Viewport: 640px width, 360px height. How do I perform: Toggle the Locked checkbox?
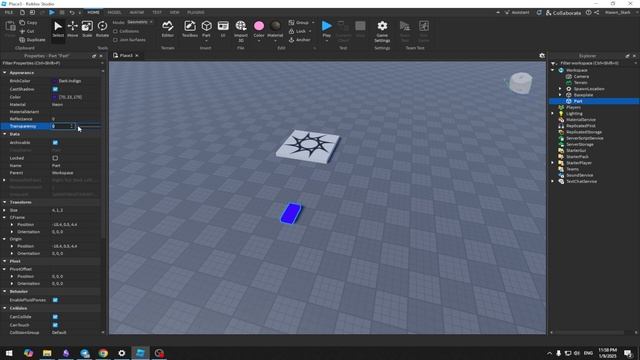point(55,158)
